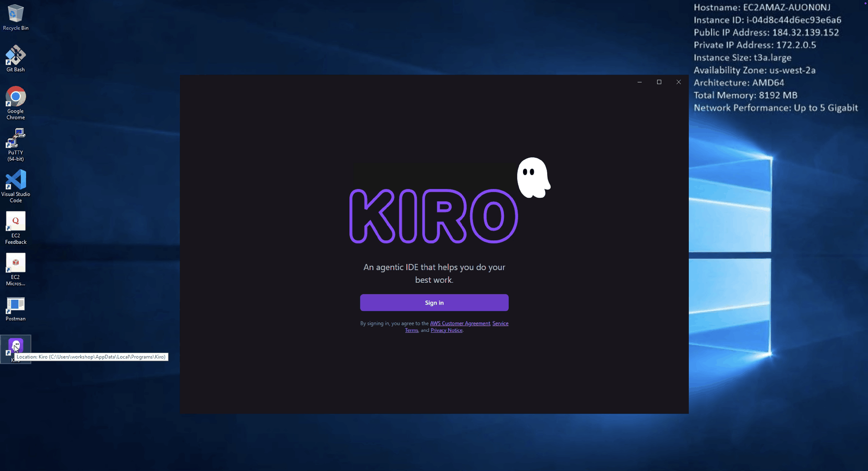The image size is (868, 471).
Task: Select the Postman desktop icon
Action: [16, 309]
